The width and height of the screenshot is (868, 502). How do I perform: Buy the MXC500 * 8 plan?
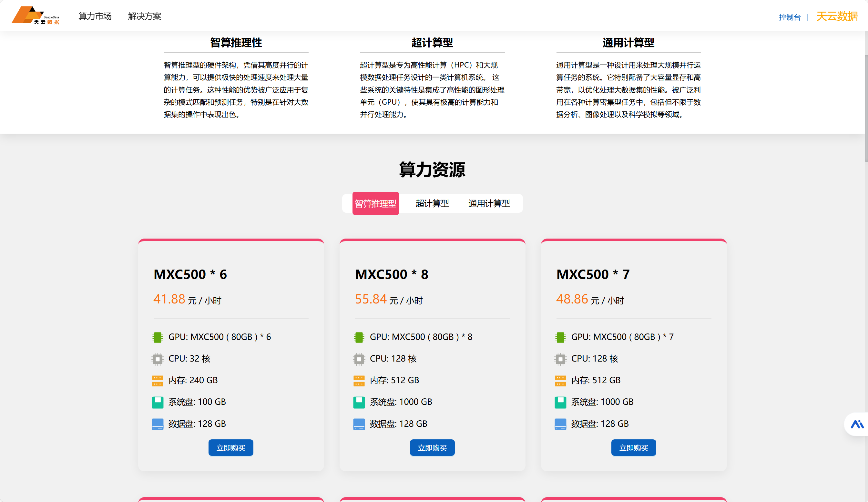click(432, 447)
